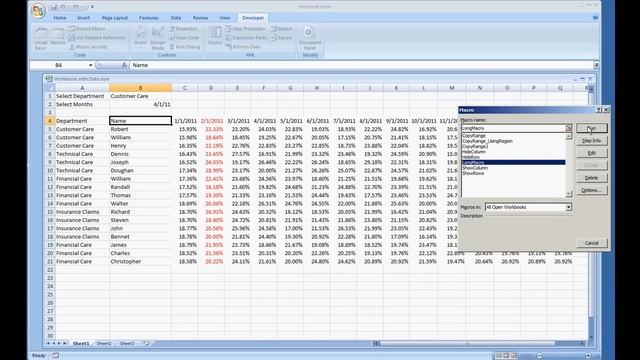Open the XML Source pane
Viewport: 640px width, 360px height.
pos(215,36)
